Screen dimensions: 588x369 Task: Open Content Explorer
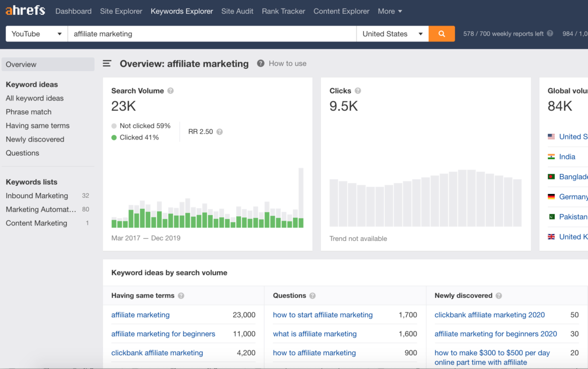click(x=341, y=11)
